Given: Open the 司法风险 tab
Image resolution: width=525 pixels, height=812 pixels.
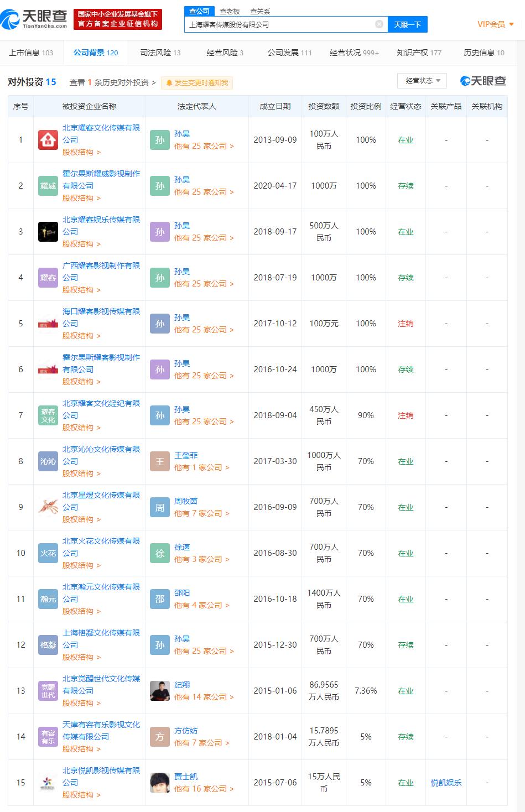Looking at the screenshot, I should point(160,53).
